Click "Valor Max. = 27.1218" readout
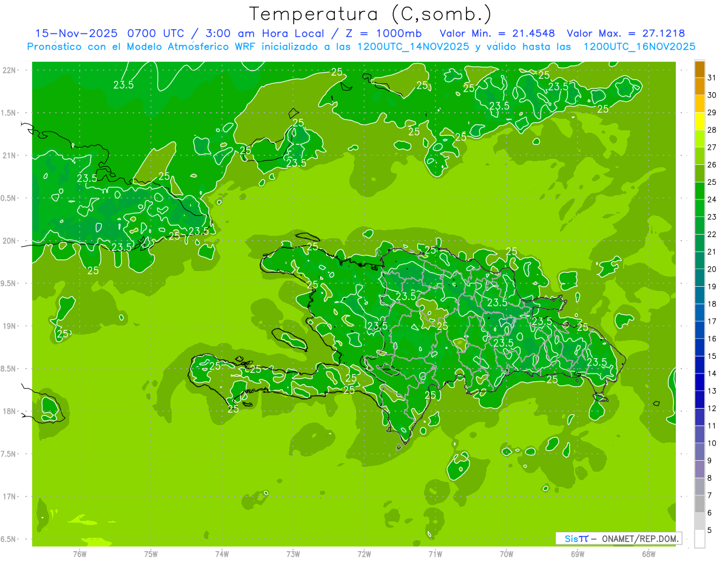 [x=626, y=33]
